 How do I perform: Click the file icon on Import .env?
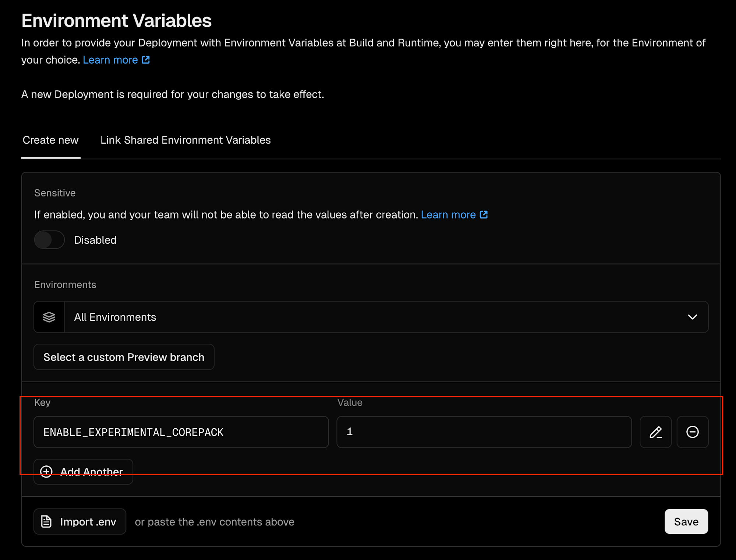(x=46, y=521)
